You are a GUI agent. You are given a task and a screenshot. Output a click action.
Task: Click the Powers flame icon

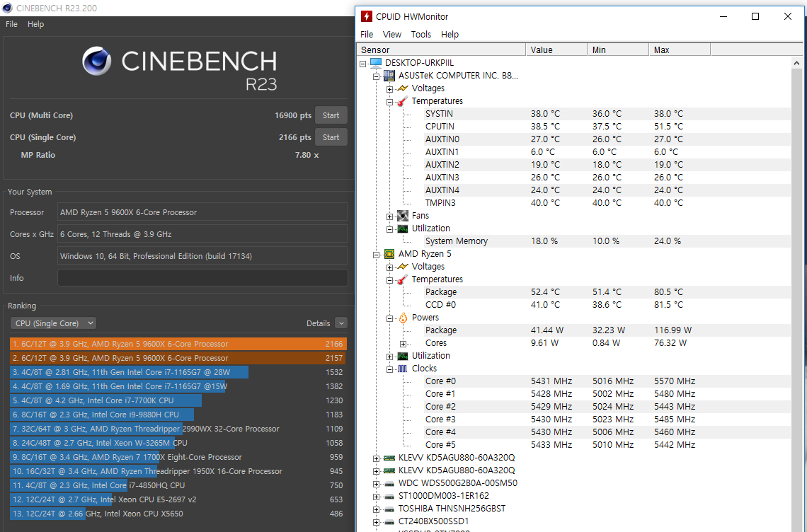click(403, 318)
